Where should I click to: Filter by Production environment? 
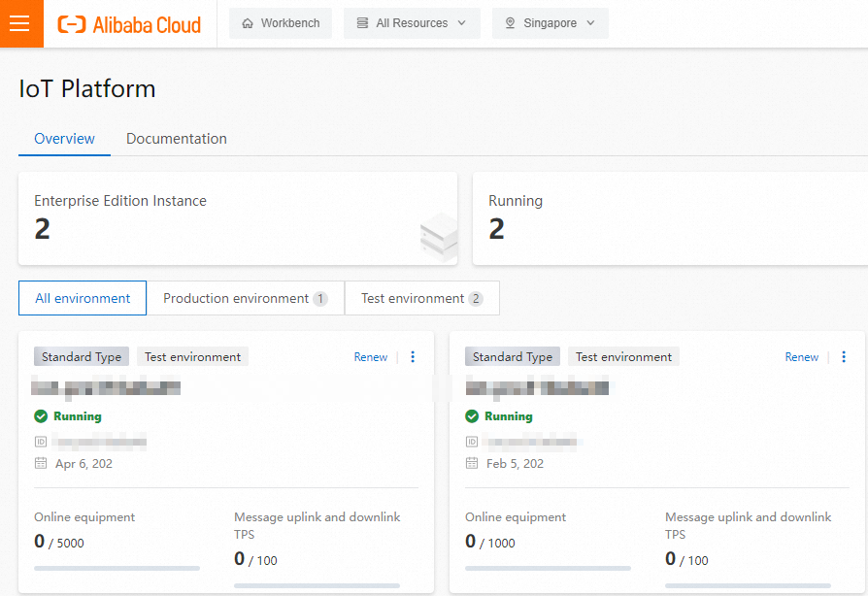[x=246, y=298]
